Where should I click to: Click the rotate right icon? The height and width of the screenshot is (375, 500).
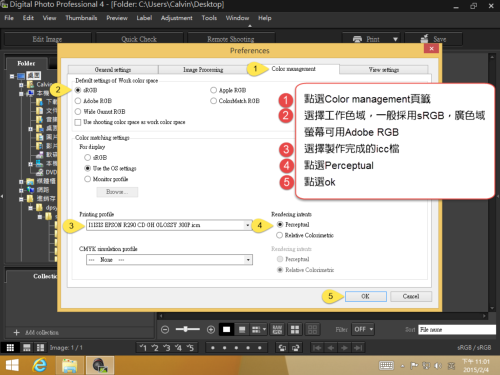[295, 348]
